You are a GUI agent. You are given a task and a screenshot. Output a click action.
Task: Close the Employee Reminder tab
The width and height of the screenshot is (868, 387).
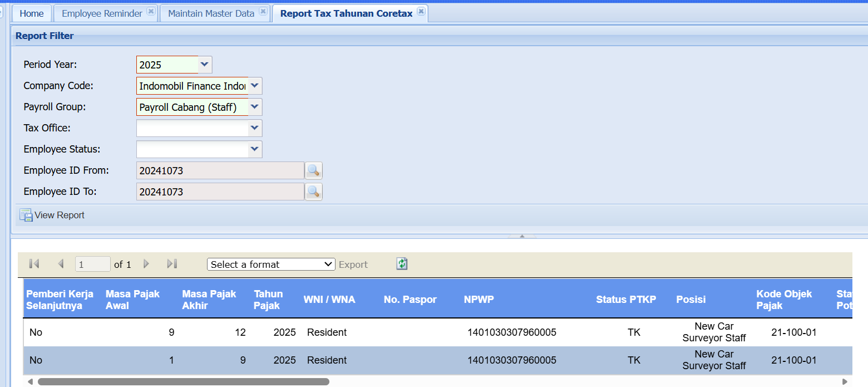point(151,12)
